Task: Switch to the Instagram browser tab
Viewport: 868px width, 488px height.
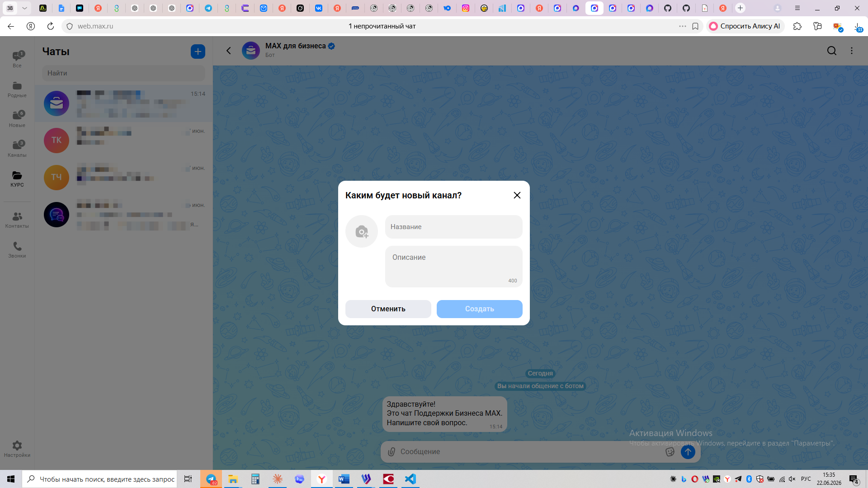Action: pos(466,8)
